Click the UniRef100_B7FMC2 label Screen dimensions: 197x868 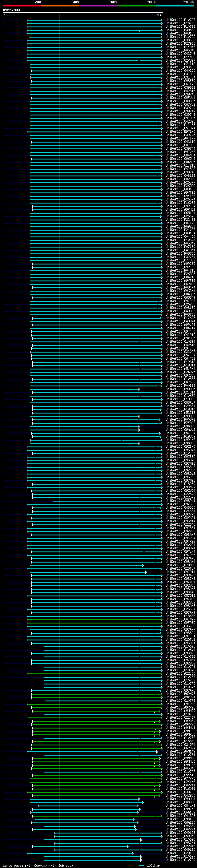[x=180, y=423]
